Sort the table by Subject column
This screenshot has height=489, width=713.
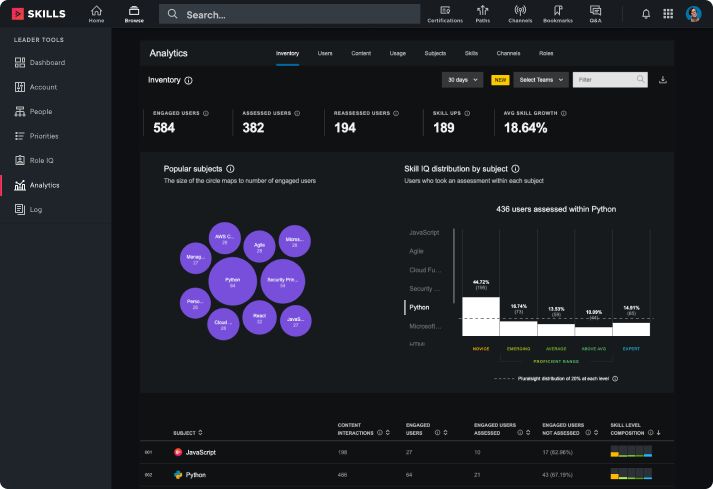(x=188, y=433)
